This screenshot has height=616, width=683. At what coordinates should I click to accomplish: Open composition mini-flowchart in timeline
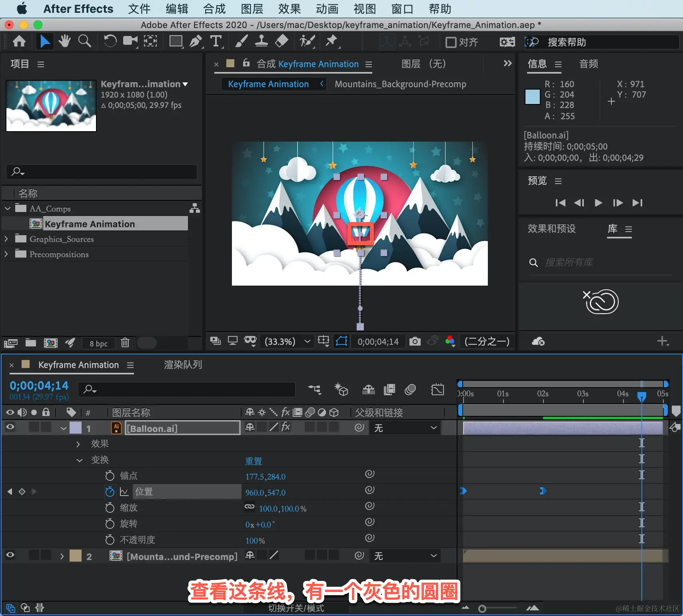coord(315,389)
